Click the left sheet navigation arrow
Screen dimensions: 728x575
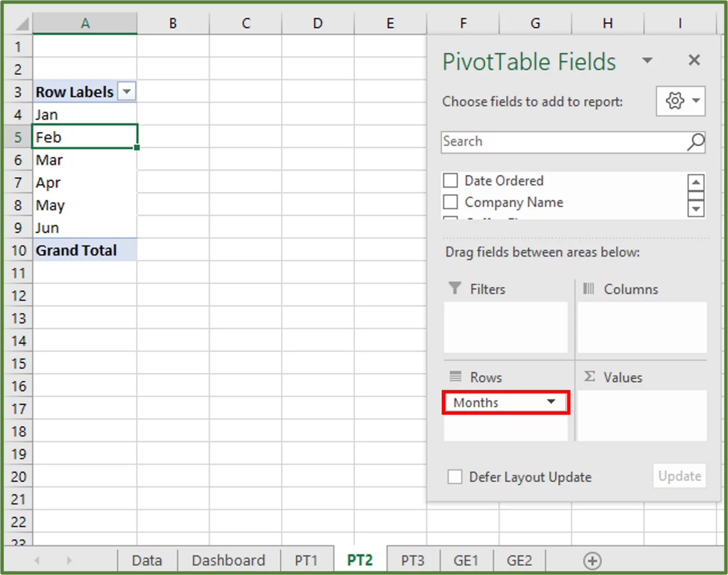point(37,560)
